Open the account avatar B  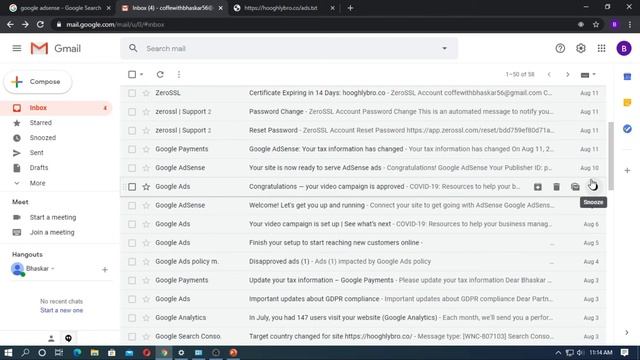tap(624, 49)
